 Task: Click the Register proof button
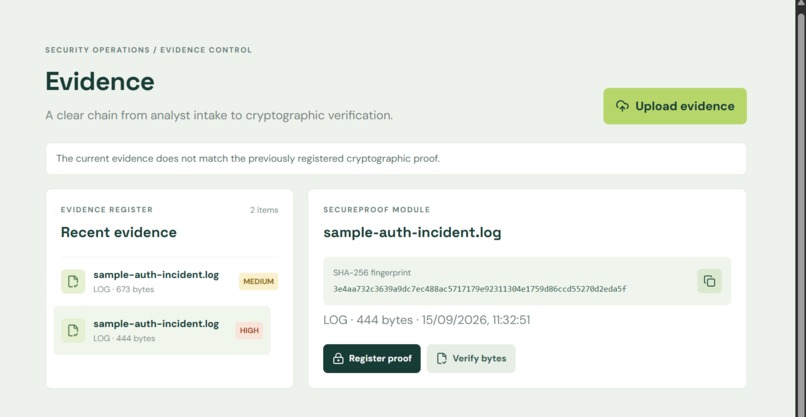pyautogui.click(x=372, y=358)
